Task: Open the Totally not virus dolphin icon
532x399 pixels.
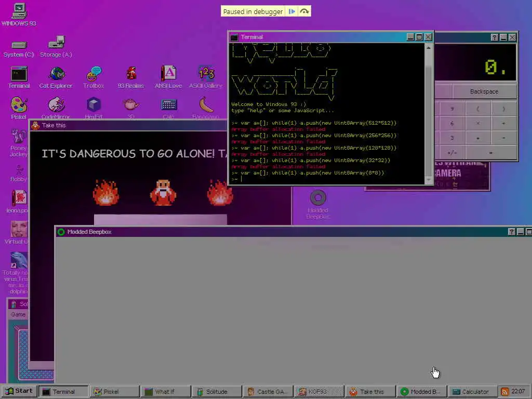Action: coord(17,273)
